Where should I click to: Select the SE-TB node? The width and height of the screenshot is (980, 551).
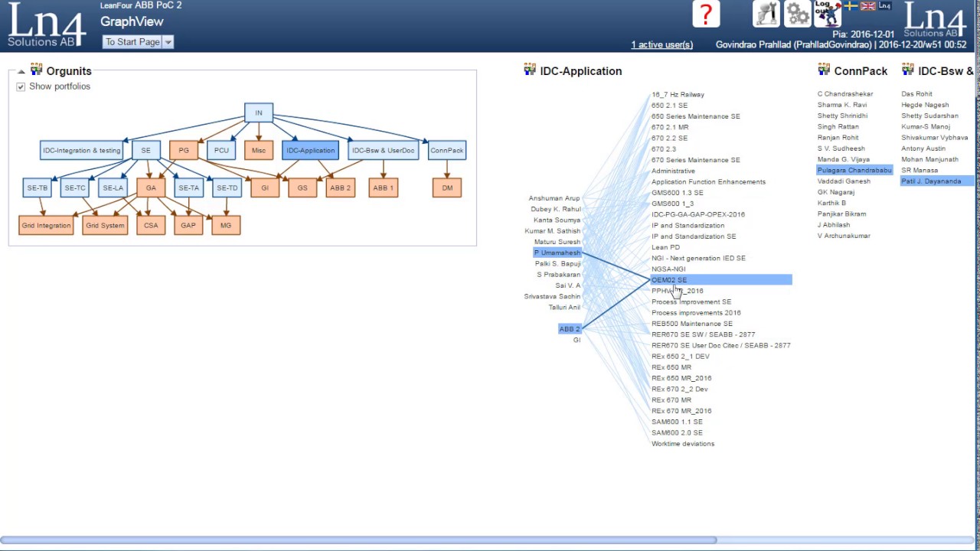[38, 187]
